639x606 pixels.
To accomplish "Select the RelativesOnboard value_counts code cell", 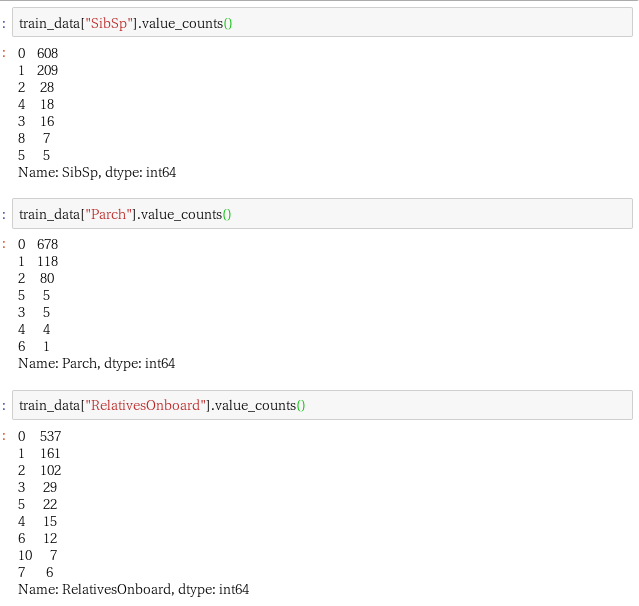I will (x=322, y=405).
